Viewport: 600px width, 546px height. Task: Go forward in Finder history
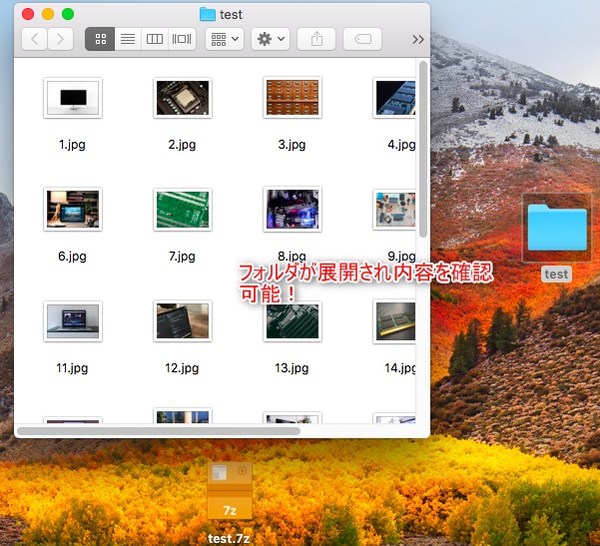click(60, 39)
